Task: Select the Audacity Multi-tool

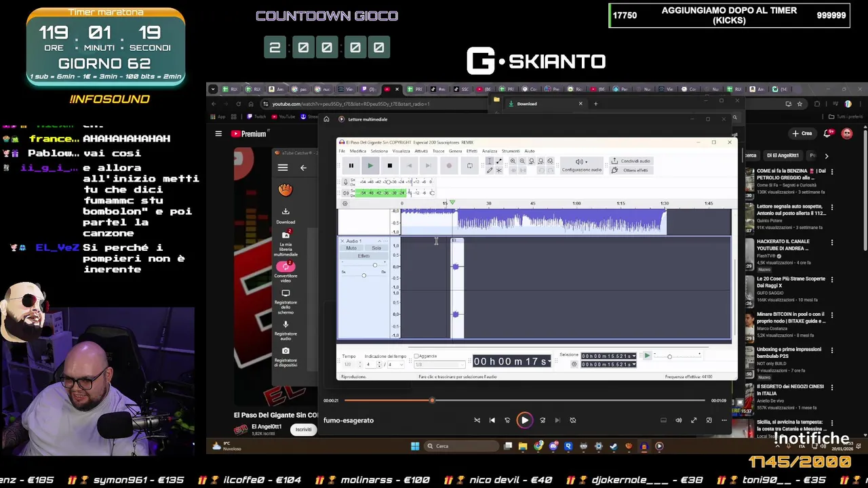Action: 499,170
